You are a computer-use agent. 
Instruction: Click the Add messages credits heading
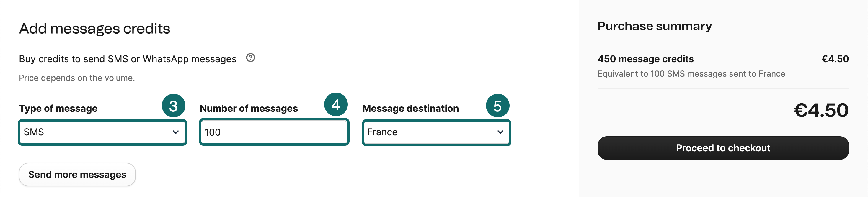click(95, 29)
